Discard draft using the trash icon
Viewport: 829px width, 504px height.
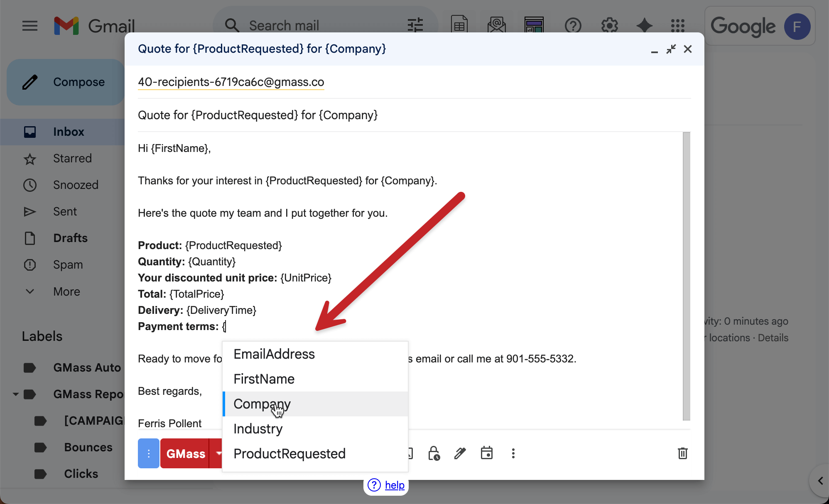point(682,453)
